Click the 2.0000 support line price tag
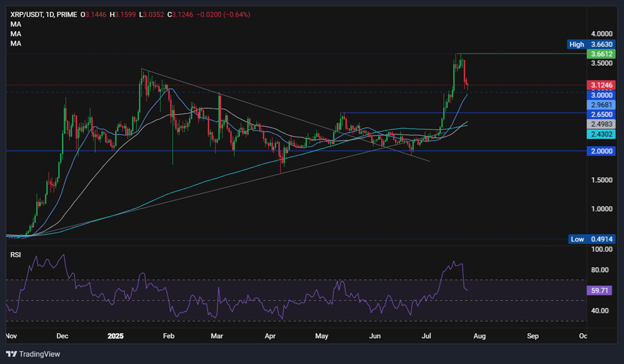This screenshot has height=364, width=624. coord(601,151)
